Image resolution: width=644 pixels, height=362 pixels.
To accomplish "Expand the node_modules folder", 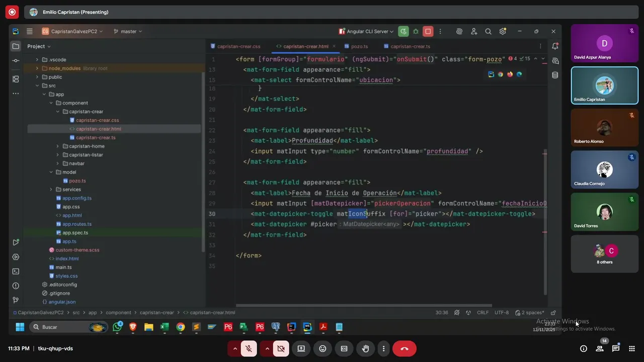I will tap(37, 68).
